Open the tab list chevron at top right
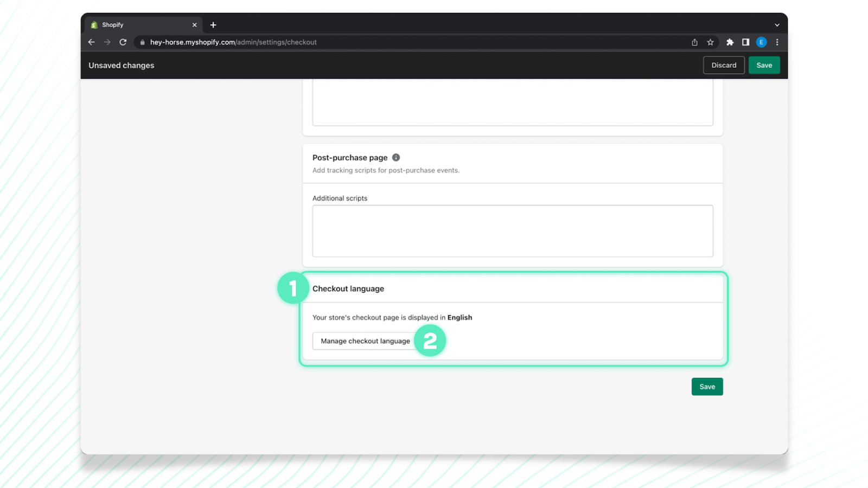This screenshot has height=488, width=868. coord(777,24)
